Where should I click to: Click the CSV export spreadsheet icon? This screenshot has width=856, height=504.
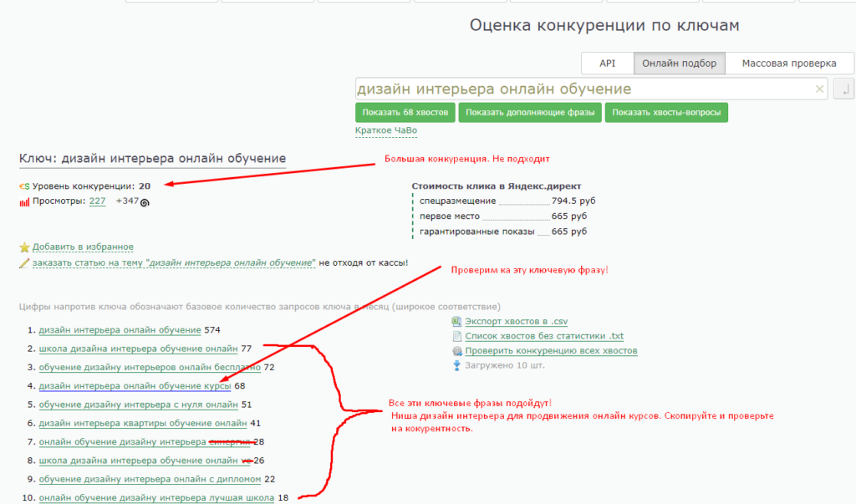tap(456, 322)
